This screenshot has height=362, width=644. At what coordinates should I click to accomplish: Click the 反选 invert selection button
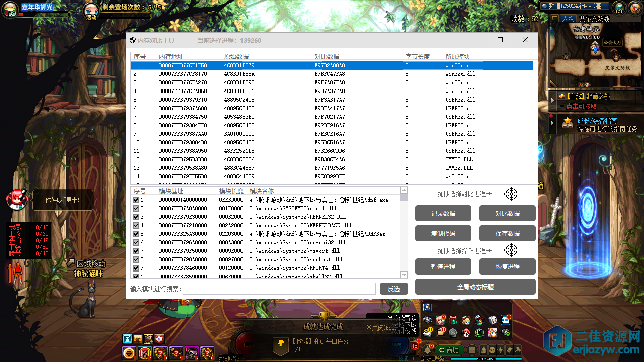click(394, 289)
